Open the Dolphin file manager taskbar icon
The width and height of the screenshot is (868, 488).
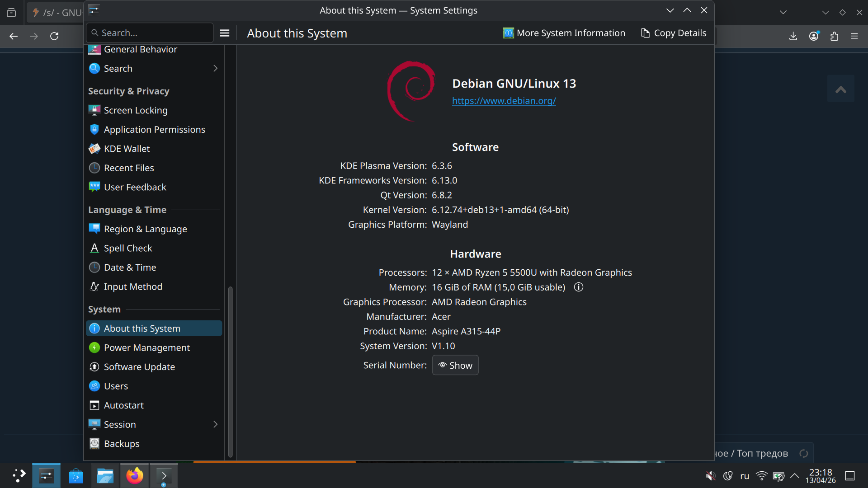105,475
